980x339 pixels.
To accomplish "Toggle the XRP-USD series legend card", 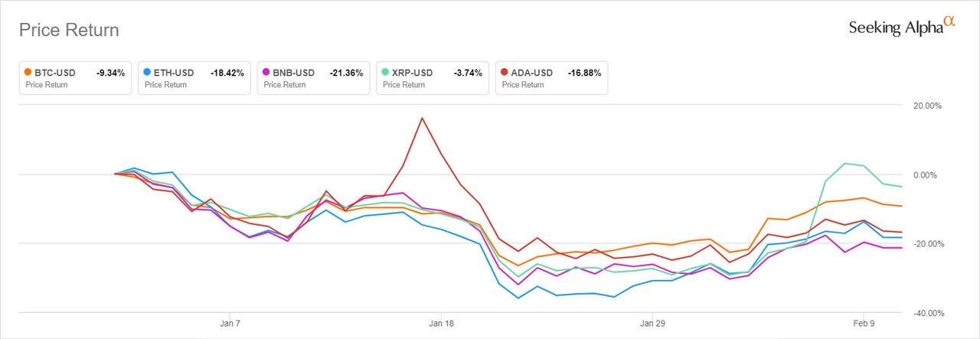I will coord(433,78).
